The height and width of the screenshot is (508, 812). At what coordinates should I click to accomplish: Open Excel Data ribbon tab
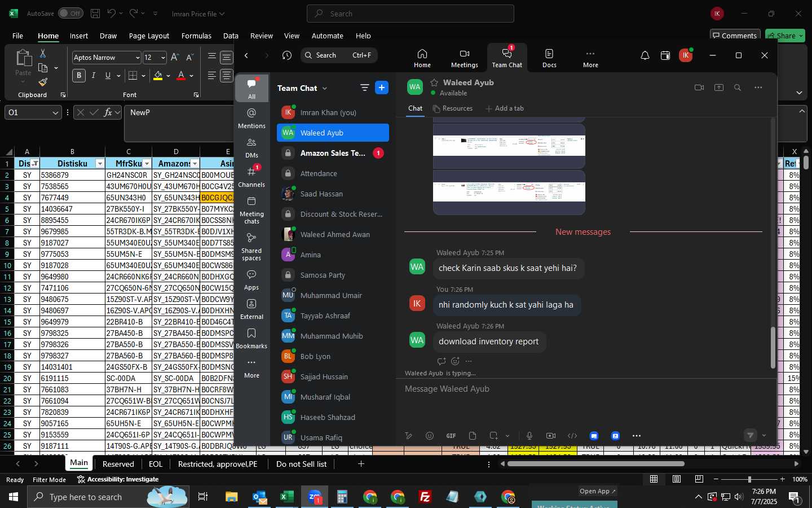231,36
